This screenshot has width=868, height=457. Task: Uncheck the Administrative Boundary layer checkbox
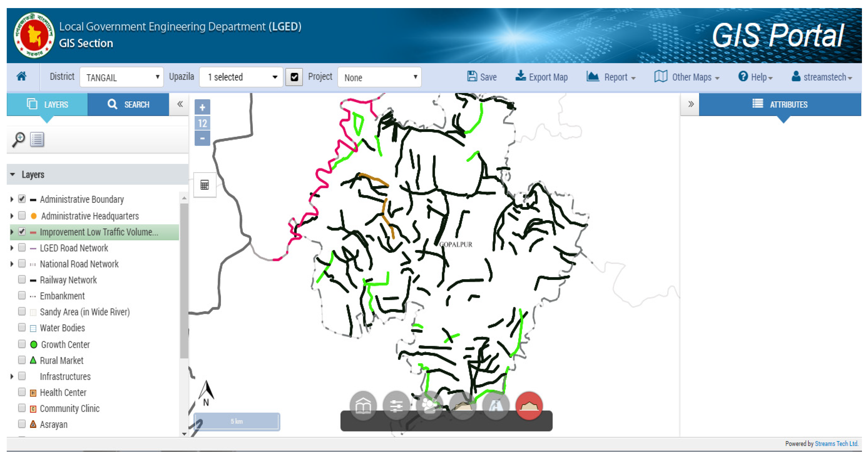(22, 199)
